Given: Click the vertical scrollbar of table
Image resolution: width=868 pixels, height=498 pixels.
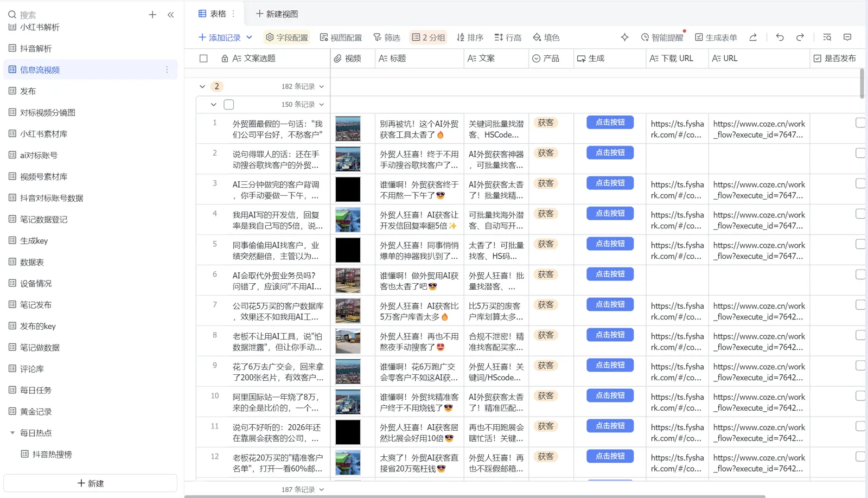Looking at the screenshot, I should [862, 84].
